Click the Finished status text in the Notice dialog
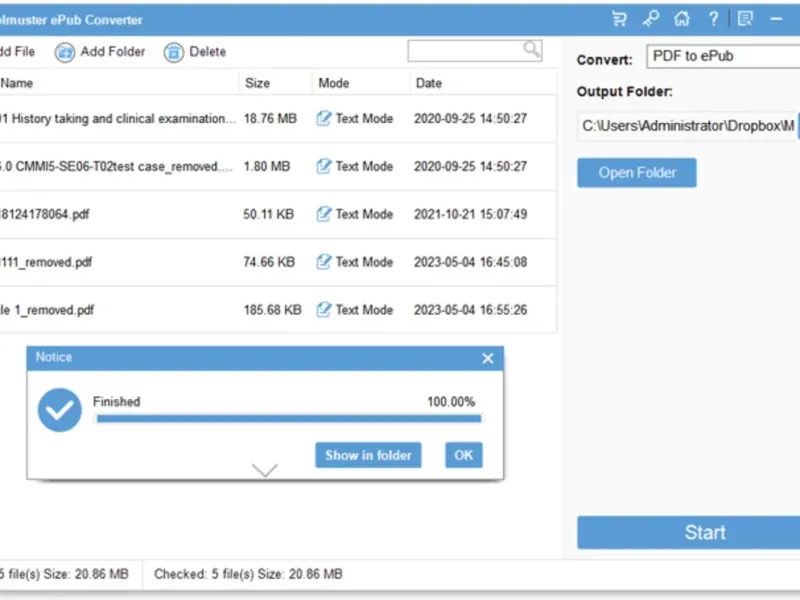 [x=116, y=402]
